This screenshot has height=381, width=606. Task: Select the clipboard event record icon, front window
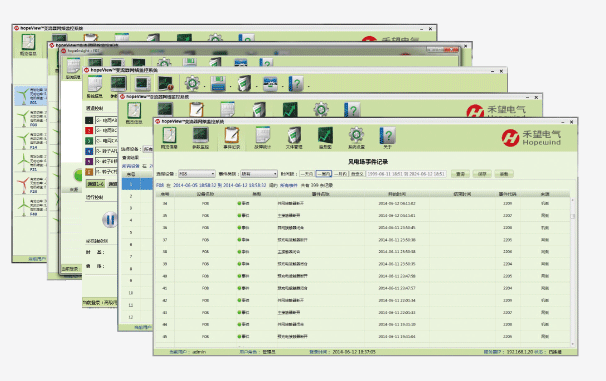[232, 136]
